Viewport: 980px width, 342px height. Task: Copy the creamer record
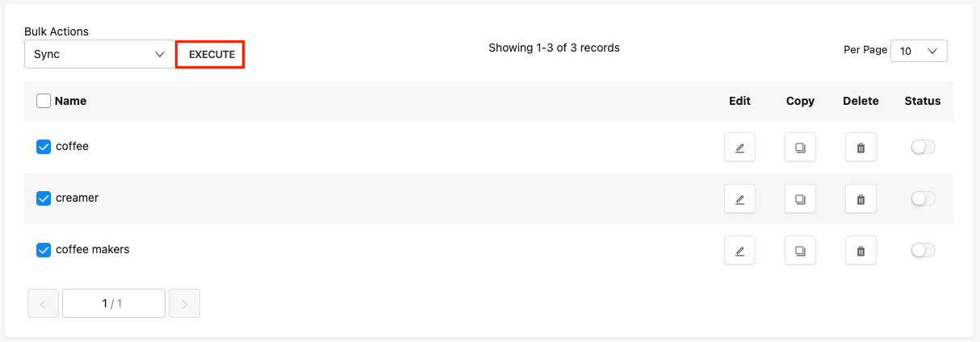tap(800, 199)
